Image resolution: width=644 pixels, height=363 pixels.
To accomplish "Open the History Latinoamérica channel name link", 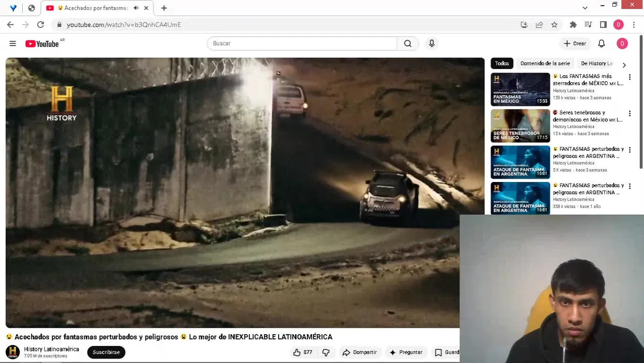I will tap(51, 349).
